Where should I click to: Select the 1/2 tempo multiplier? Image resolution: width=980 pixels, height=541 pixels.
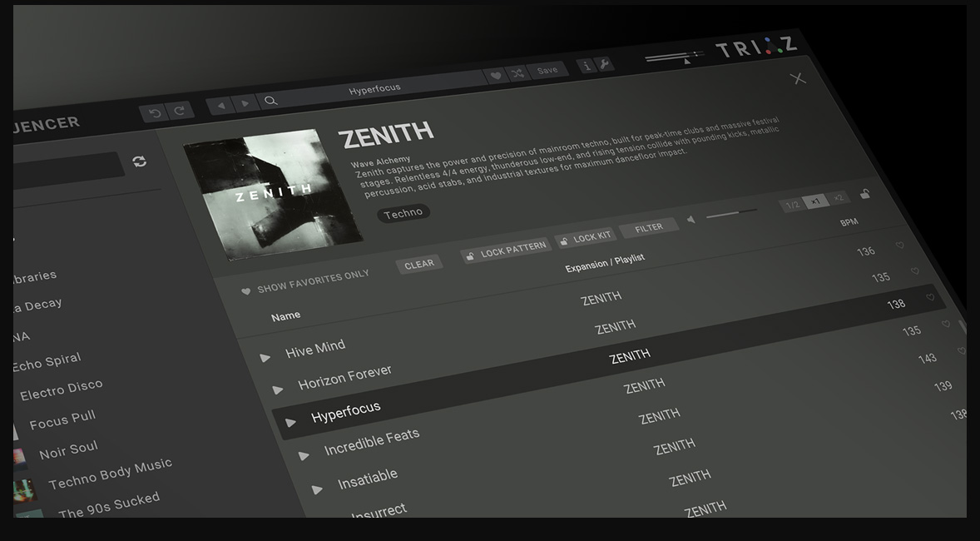[793, 205]
